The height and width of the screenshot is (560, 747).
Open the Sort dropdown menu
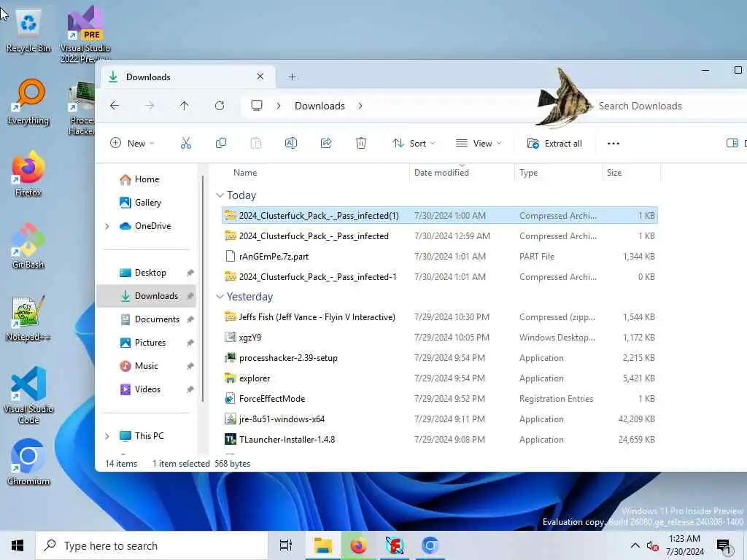pos(414,144)
